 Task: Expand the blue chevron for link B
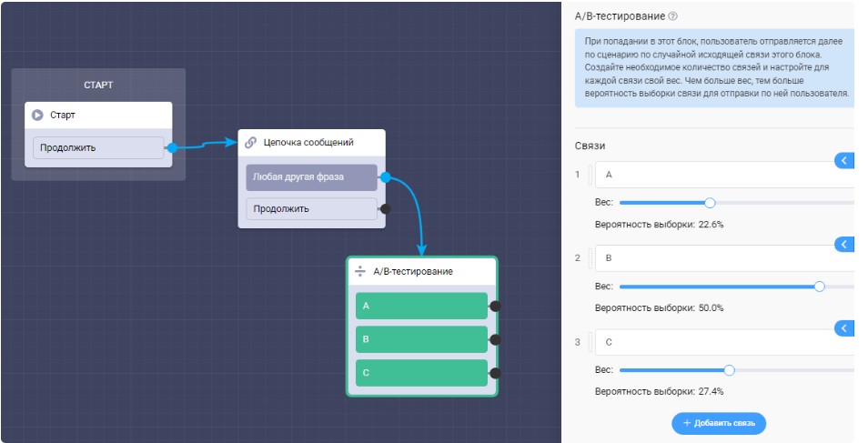(x=844, y=245)
